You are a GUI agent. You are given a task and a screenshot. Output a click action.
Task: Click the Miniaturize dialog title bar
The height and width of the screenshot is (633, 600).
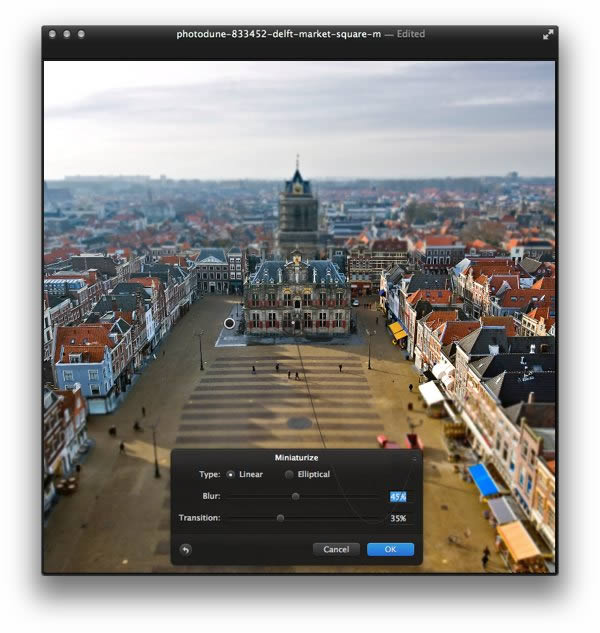(296, 457)
